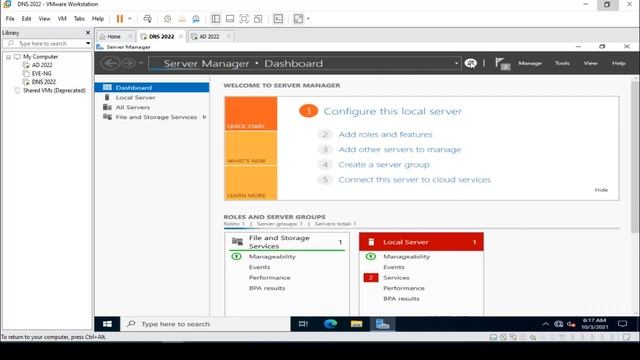The width and height of the screenshot is (640, 360).
Task: Expand File and Storage Services arrow
Action: click(204, 117)
